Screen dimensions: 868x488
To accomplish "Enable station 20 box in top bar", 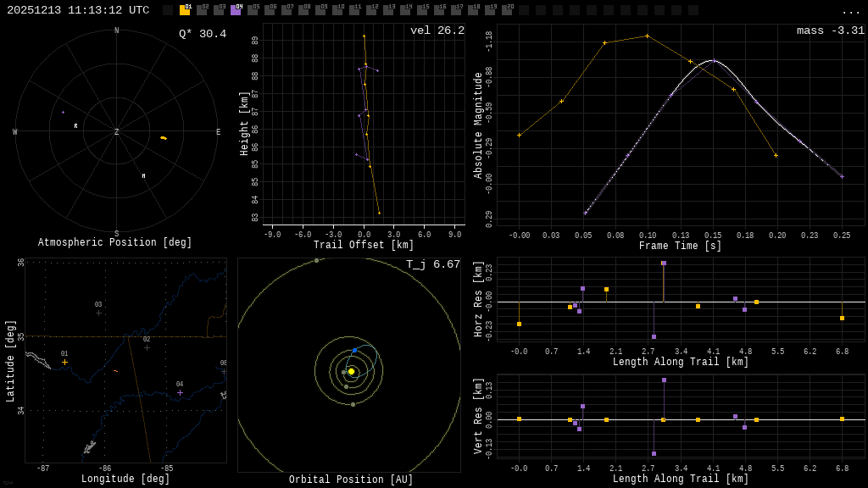I will point(507,10).
